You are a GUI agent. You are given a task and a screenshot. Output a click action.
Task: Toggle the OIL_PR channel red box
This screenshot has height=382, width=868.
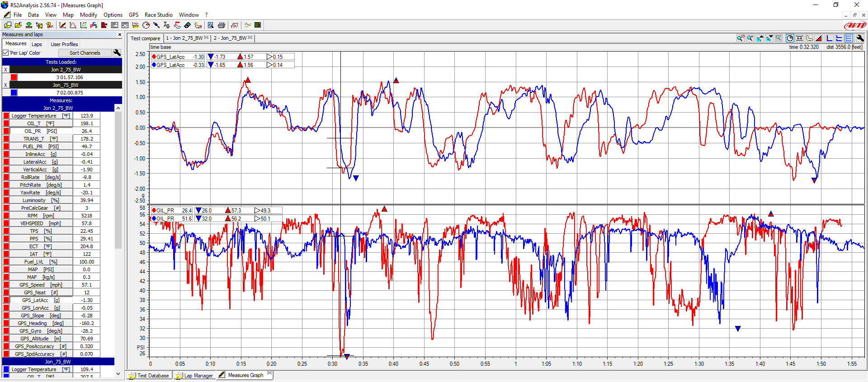click(6, 131)
